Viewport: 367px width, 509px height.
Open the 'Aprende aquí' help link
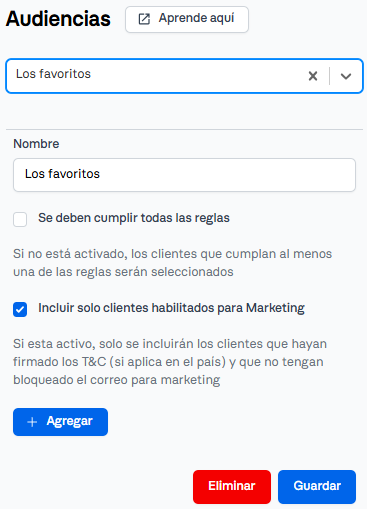187,19
